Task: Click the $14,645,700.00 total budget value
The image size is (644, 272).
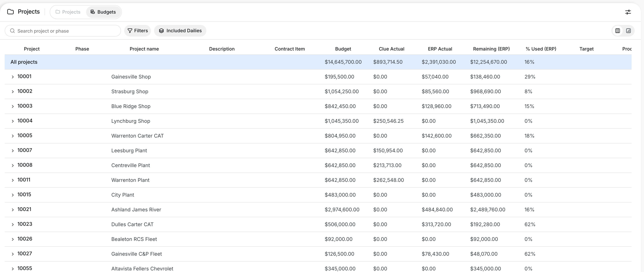Action: (343, 62)
